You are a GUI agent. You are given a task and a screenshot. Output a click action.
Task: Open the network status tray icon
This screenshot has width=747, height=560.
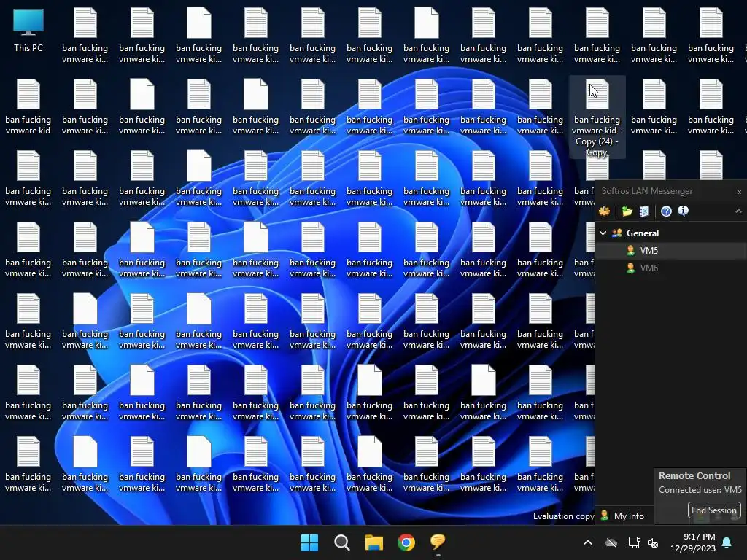click(x=634, y=542)
